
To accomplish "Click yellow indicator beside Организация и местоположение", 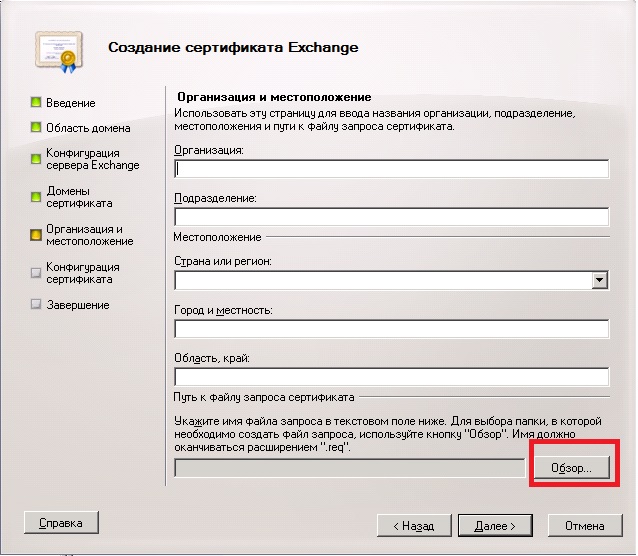I will [x=36, y=235].
